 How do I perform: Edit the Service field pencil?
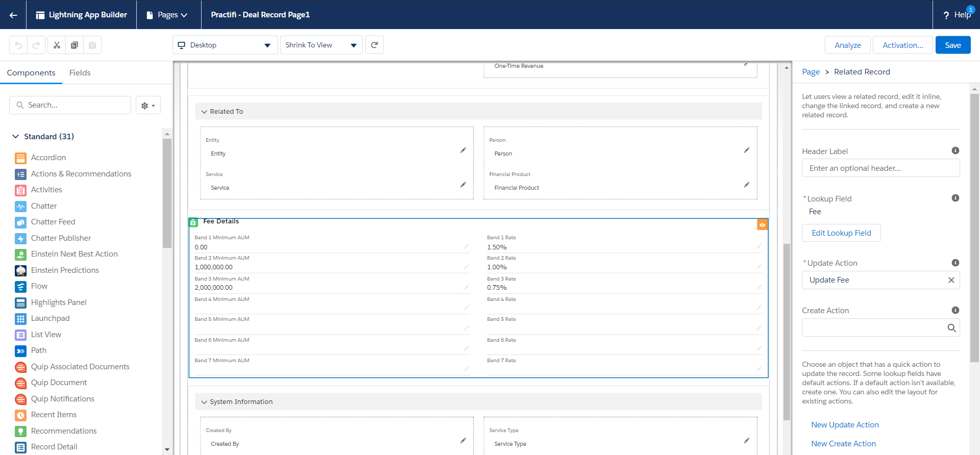463,185
